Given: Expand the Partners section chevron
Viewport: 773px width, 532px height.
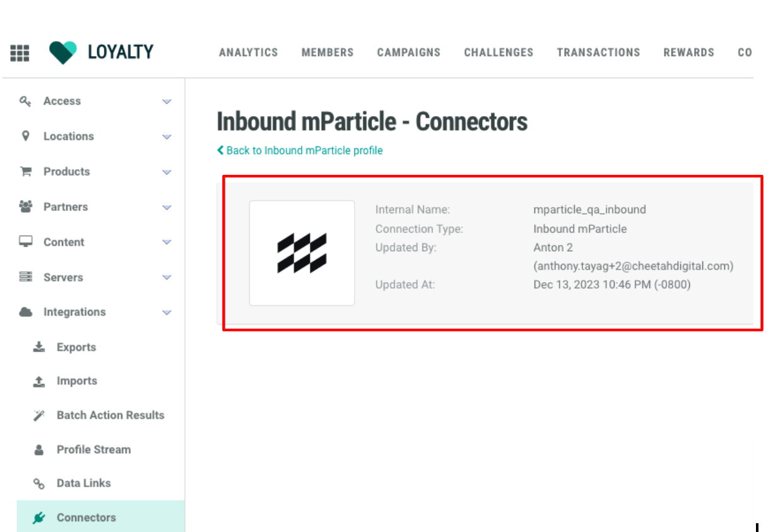Looking at the screenshot, I should click(x=167, y=208).
